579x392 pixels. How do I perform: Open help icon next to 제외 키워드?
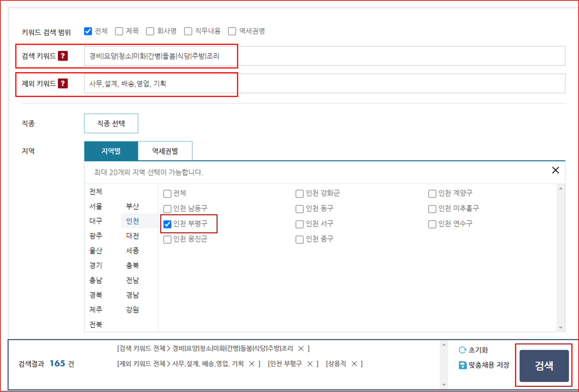(x=63, y=83)
